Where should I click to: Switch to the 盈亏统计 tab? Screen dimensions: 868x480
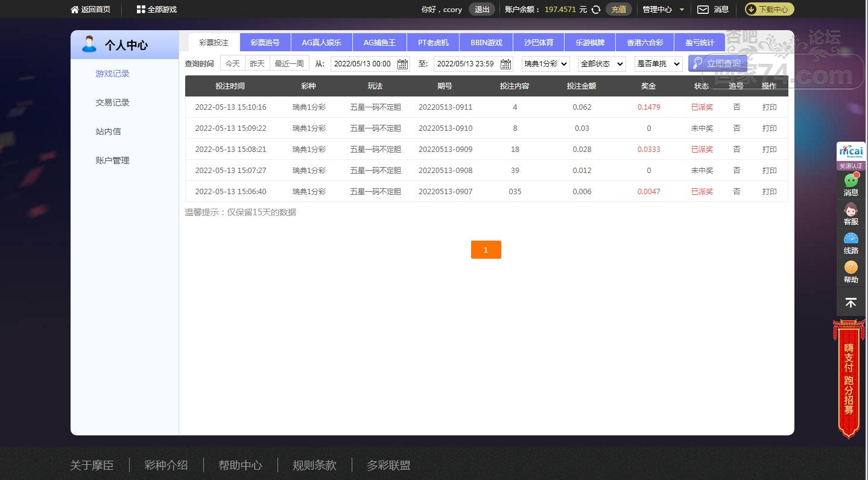click(x=699, y=43)
